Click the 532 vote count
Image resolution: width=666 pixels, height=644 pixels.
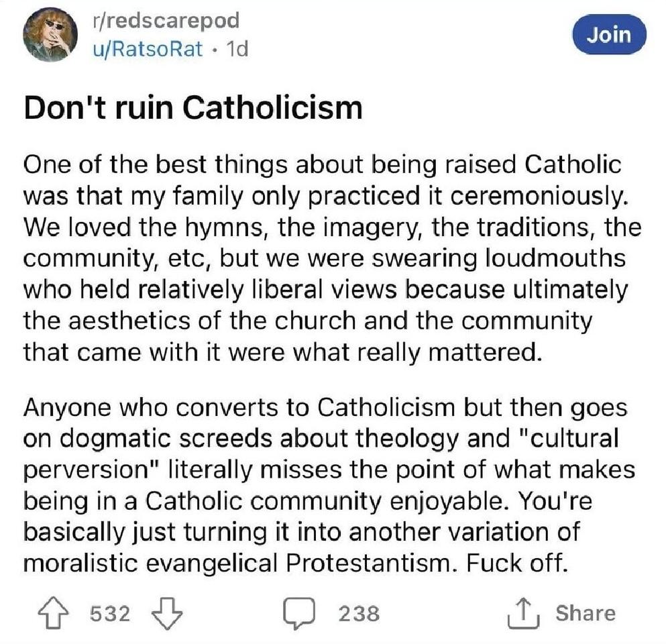pyautogui.click(x=111, y=613)
